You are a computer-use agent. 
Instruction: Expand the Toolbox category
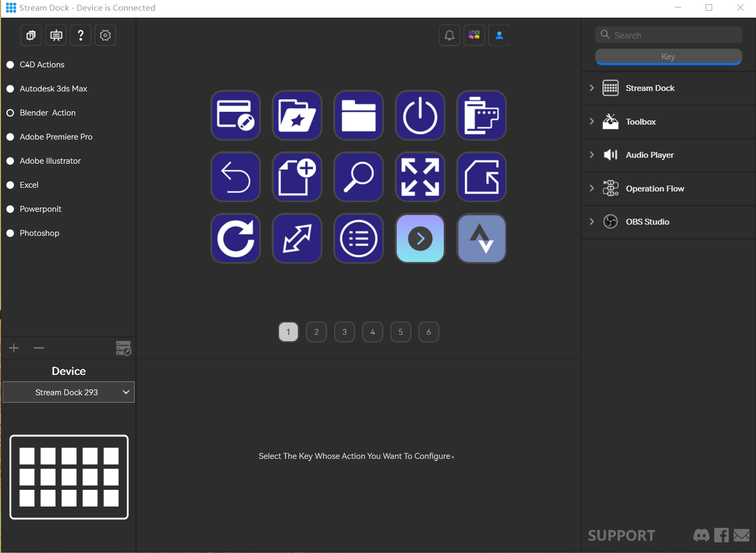click(x=668, y=122)
